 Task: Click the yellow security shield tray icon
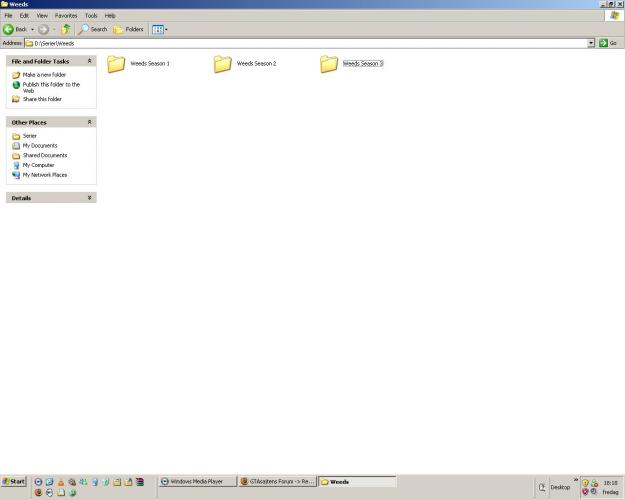(586, 483)
